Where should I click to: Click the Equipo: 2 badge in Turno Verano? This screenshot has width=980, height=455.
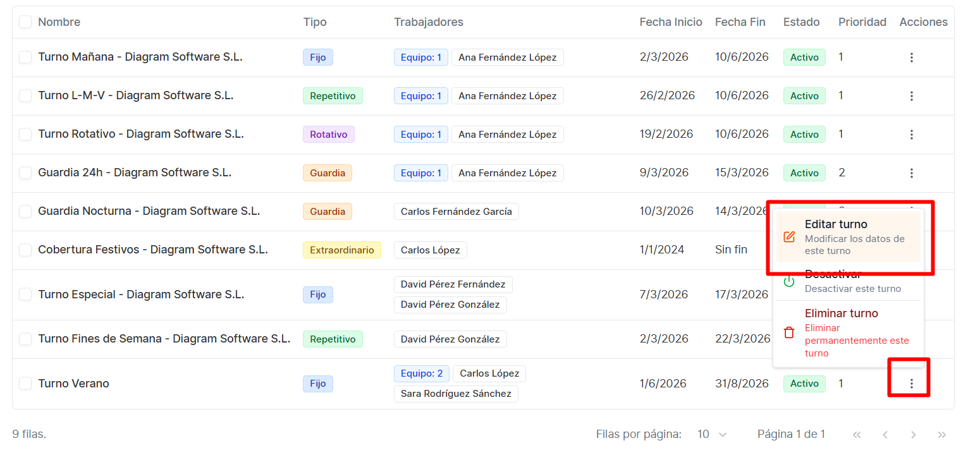tap(422, 373)
